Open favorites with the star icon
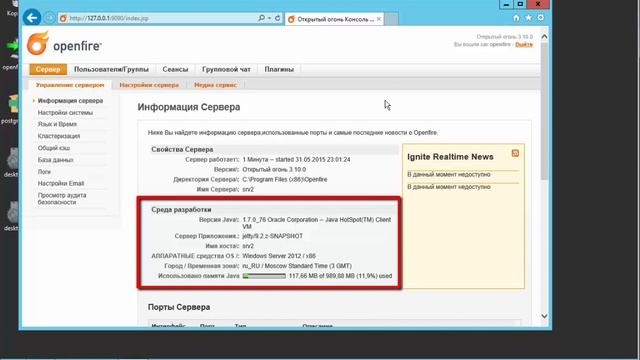Image resolution: width=640 pixels, height=360 pixels. [529, 18]
